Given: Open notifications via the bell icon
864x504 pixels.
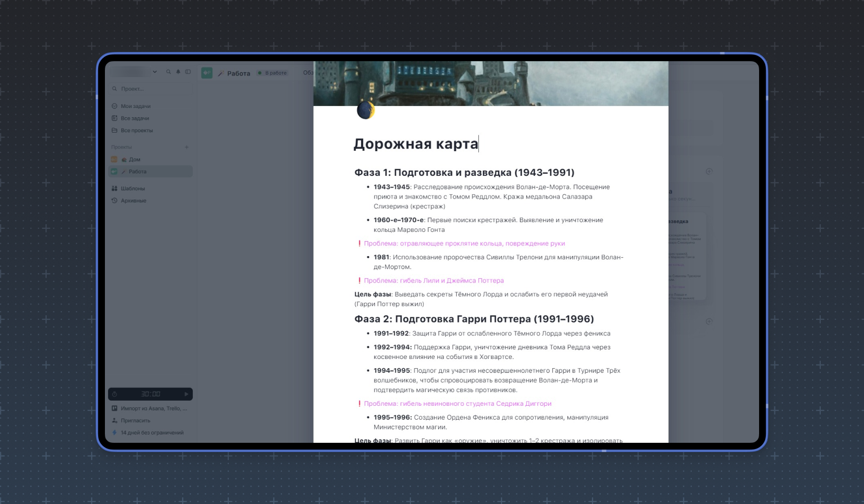Looking at the screenshot, I should (178, 72).
